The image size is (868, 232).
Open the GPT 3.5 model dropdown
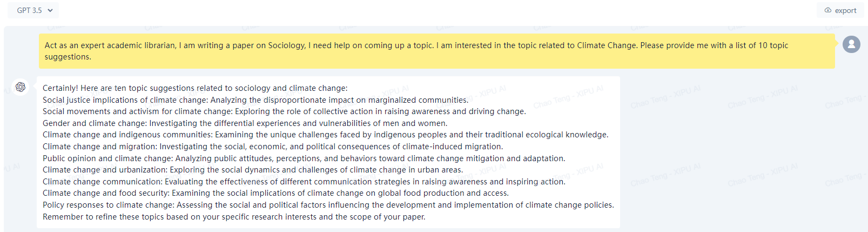33,10
